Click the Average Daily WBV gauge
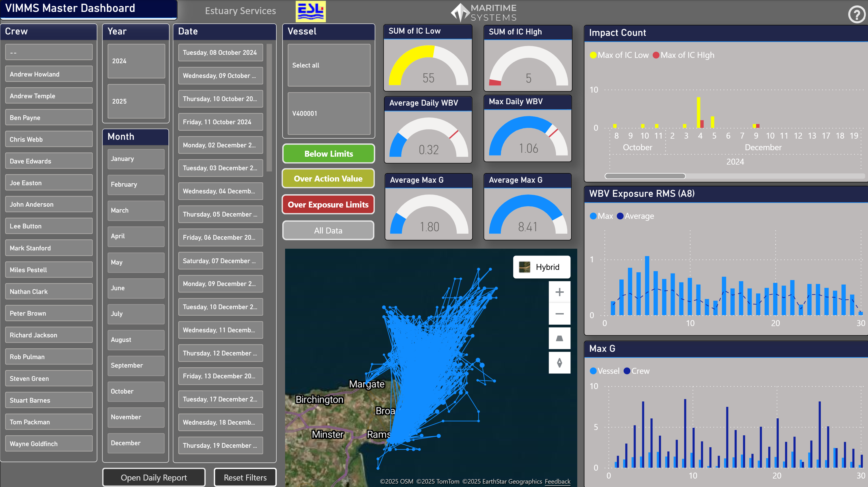Screen dimensions: 868x487 coord(428,137)
